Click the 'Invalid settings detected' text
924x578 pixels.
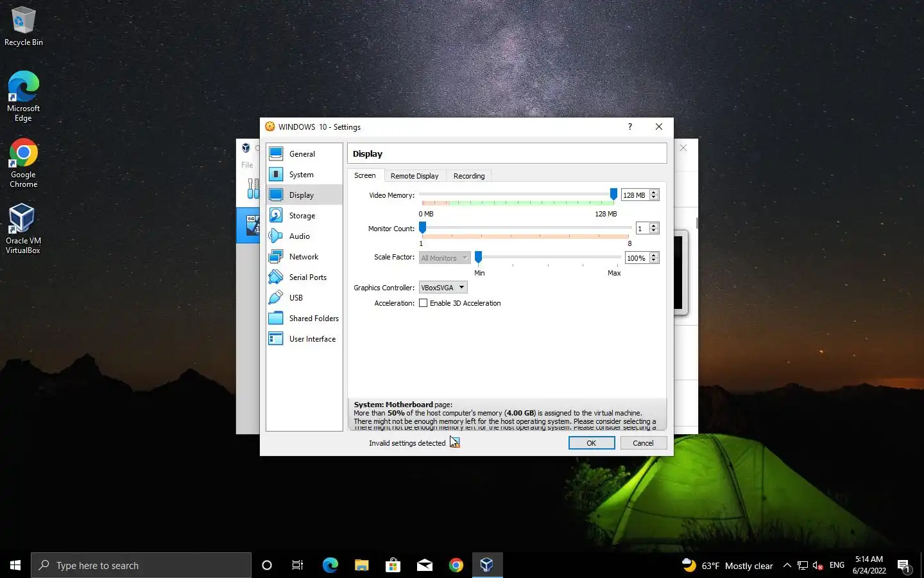tap(407, 443)
